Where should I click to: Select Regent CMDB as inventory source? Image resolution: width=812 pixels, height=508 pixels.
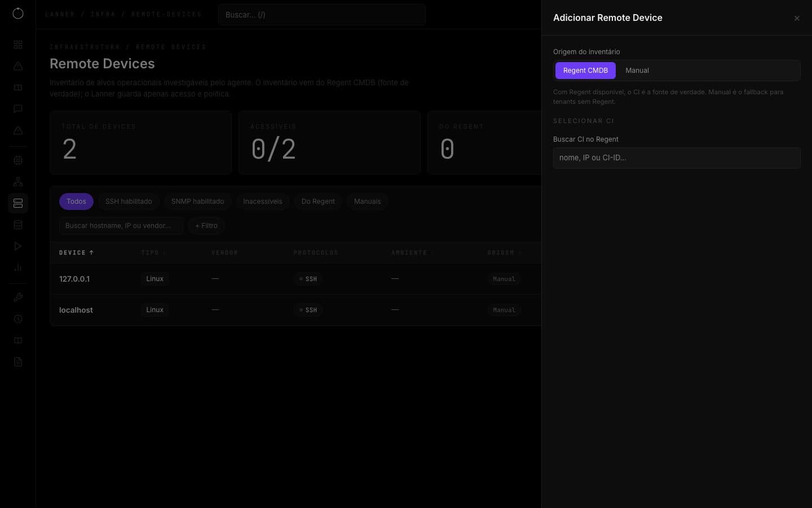tap(585, 71)
